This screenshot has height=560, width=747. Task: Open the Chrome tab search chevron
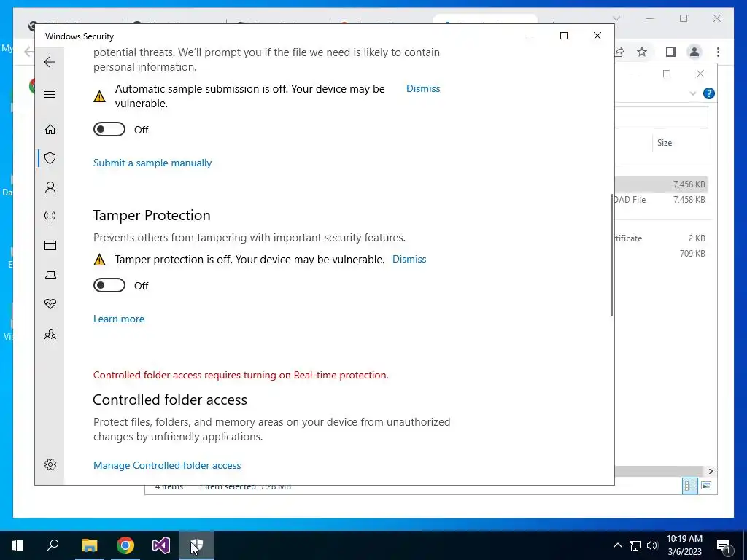click(x=616, y=18)
